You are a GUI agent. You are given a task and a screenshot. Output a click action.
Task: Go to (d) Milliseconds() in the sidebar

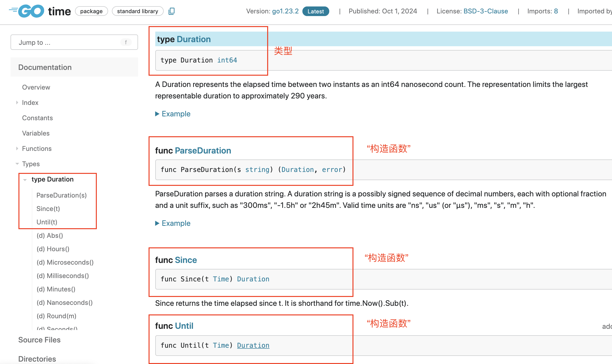tap(63, 276)
